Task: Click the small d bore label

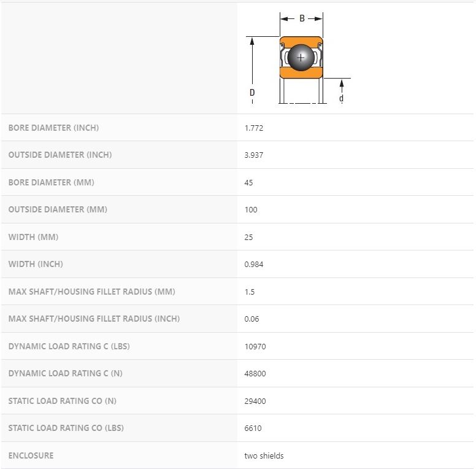Action: pos(341,98)
